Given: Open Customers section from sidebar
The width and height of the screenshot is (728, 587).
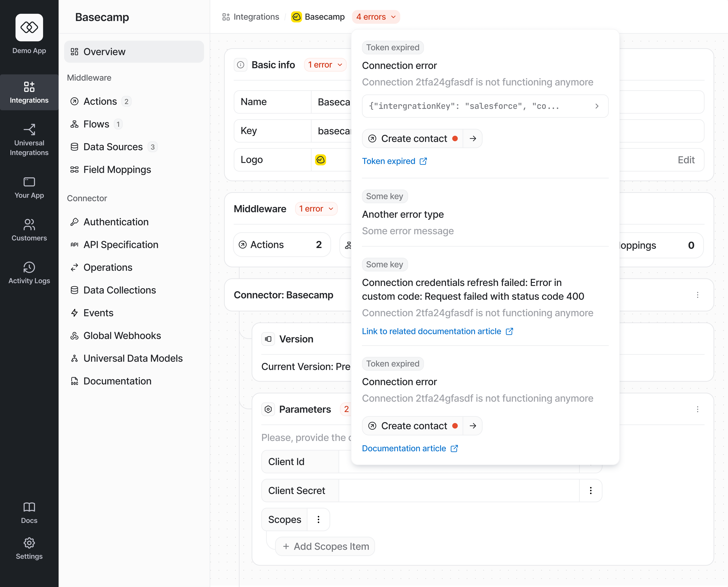Looking at the screenshot, I should tap(29, 230).
